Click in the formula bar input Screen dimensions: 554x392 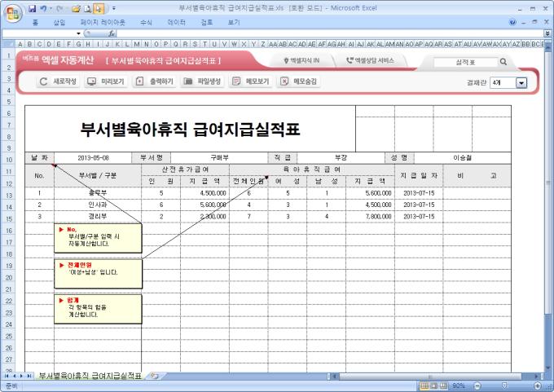point(330,33)
